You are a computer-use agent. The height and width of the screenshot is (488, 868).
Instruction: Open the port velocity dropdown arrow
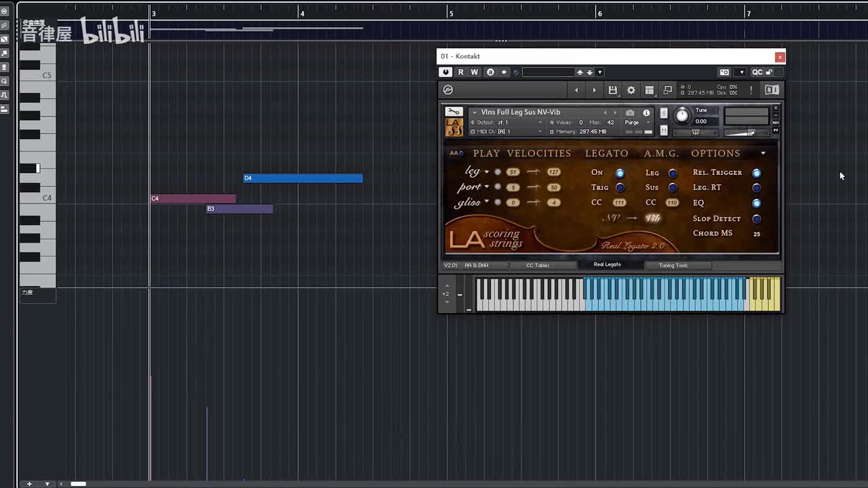click(486, 186)
